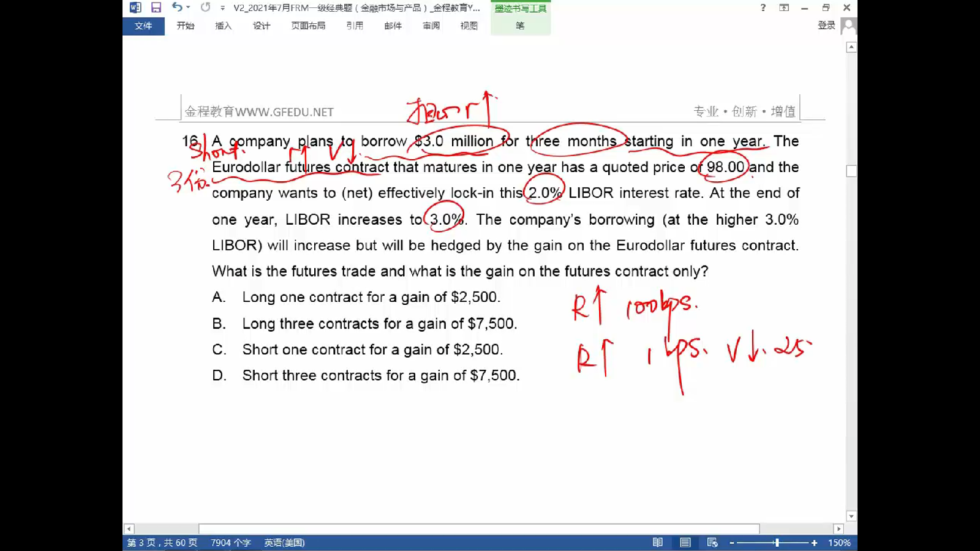The image size is (980, 551).
Task: Open Ribbon Display Options
Action: pos(784,7)
